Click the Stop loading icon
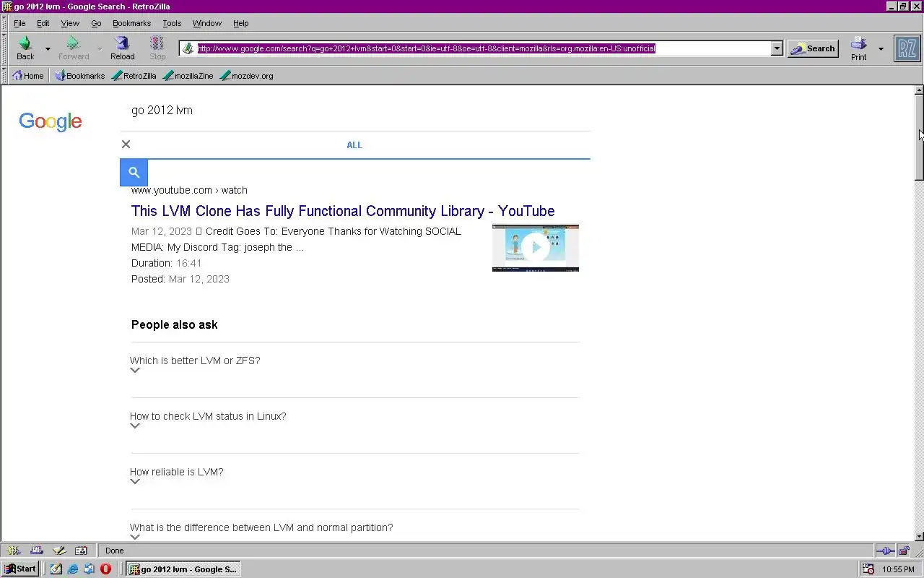 tap(157, 48)
